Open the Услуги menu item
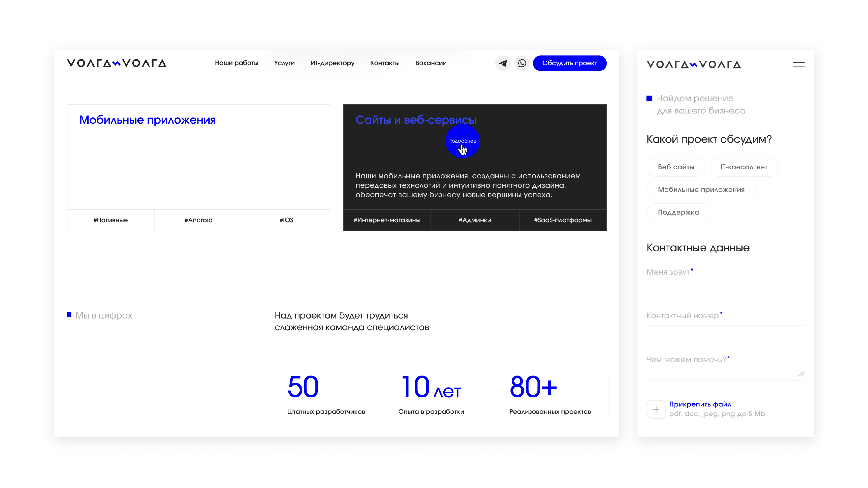This screenshot has height=488, width=868. pyautogui.click(x=284, y=63)
